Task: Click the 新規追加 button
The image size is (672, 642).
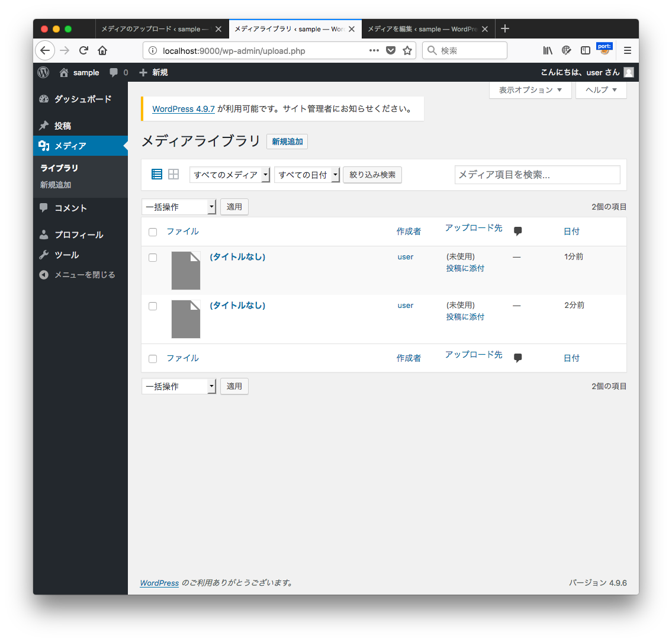Action: coord(287,141)
